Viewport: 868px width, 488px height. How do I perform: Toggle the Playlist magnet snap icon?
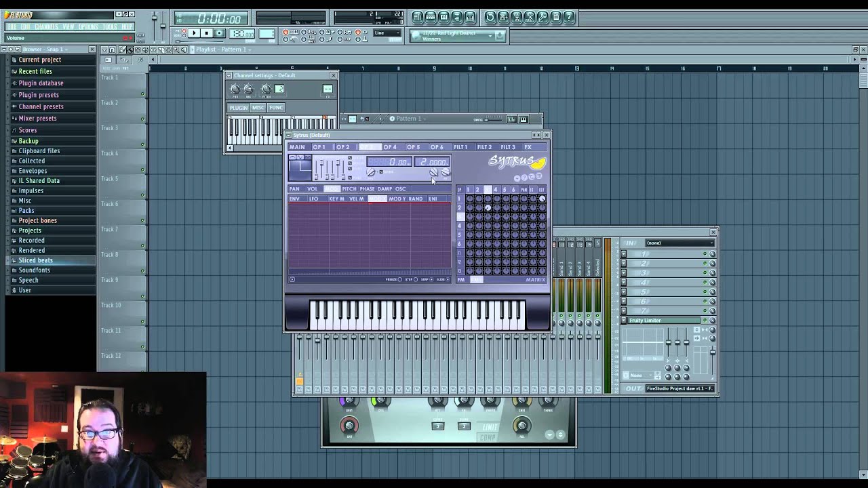click(112, 49)
